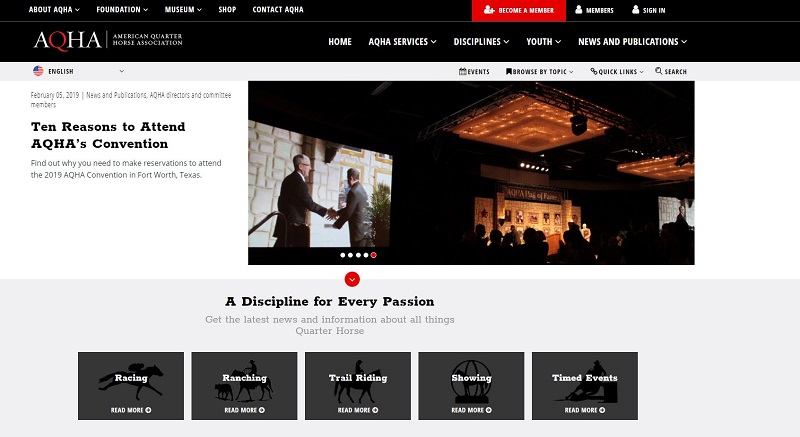Open the English language dropdown
The height and width of the screenshot is (437, 800).
(x=79, y=71)
